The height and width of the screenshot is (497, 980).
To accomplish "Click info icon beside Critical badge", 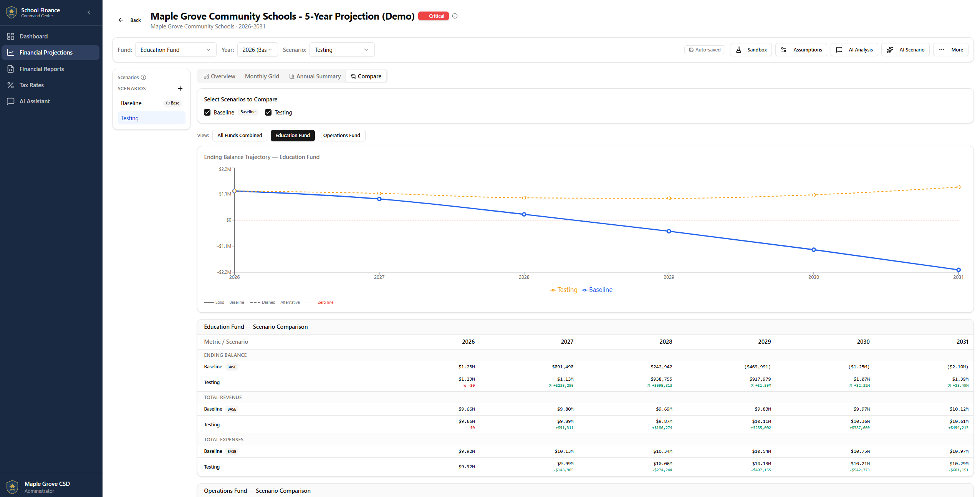I will point(455,16).
